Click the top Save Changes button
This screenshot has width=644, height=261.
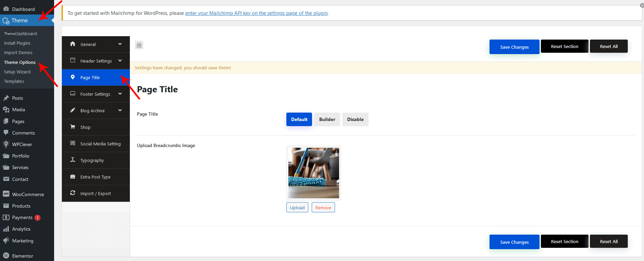coord(514,47)
